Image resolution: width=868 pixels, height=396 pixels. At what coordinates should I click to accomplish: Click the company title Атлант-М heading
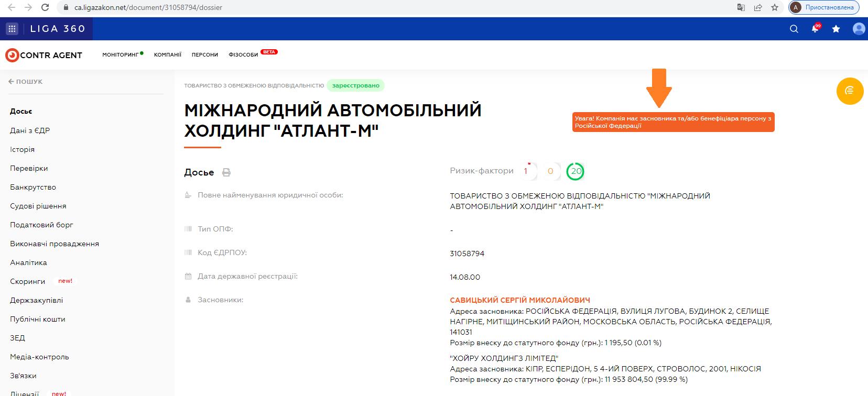pyautogui.click(x=333, y=120)
